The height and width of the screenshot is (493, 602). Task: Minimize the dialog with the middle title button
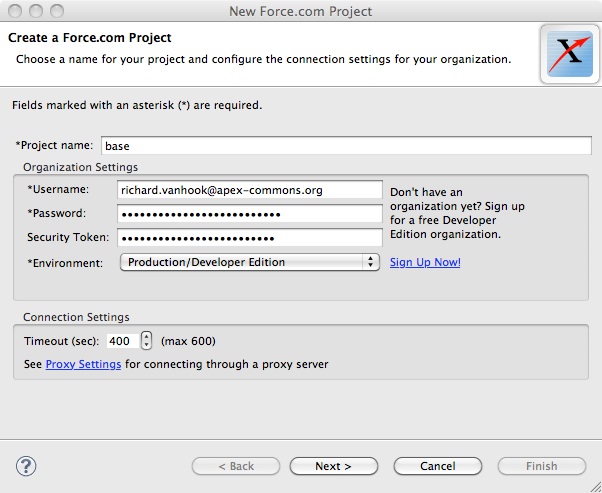pyautogui.click(x=36, y=11)
